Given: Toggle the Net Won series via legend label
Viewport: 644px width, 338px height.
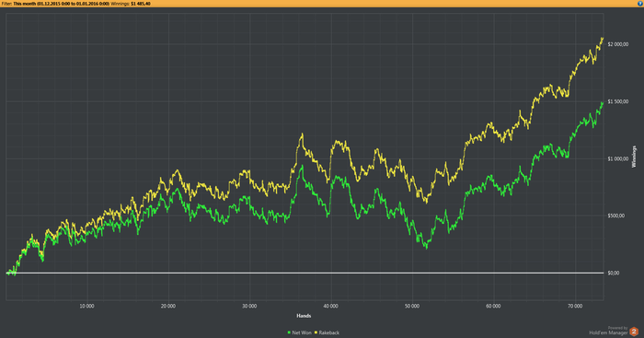Looking at the screenshot, I should 302,332.
